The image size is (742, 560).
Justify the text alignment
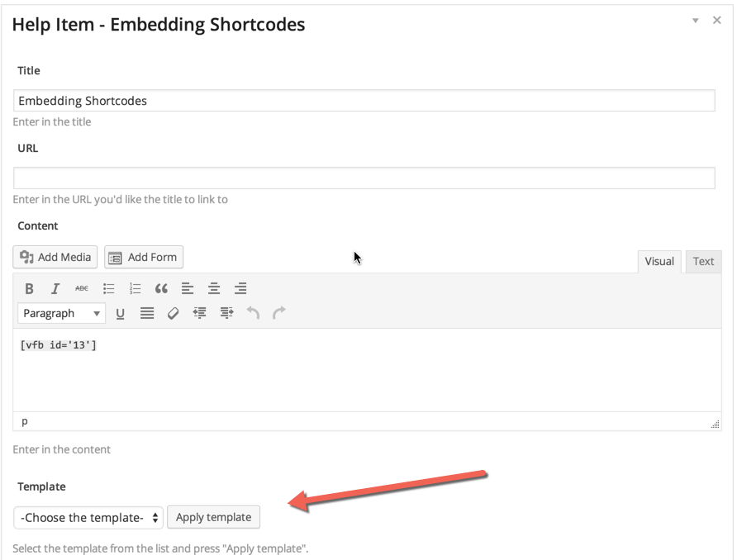(147, 314)
